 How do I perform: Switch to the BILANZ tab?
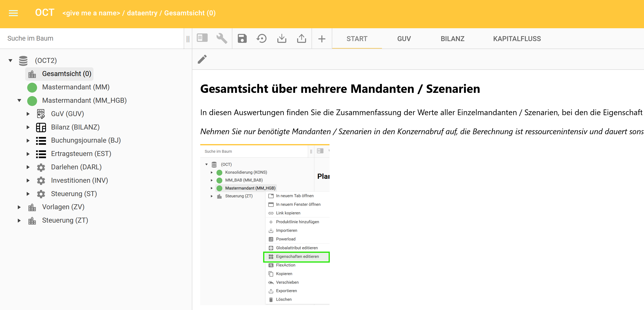click(452, 39)
